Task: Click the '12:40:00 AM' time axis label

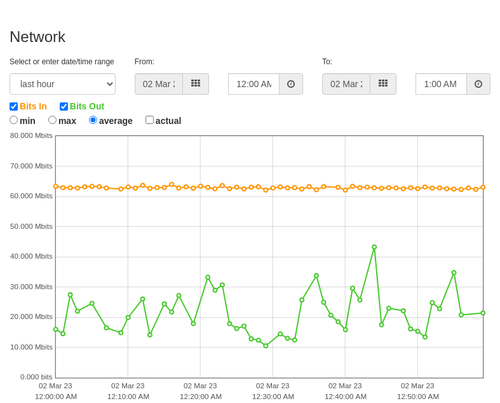Action: pos(346,397)
